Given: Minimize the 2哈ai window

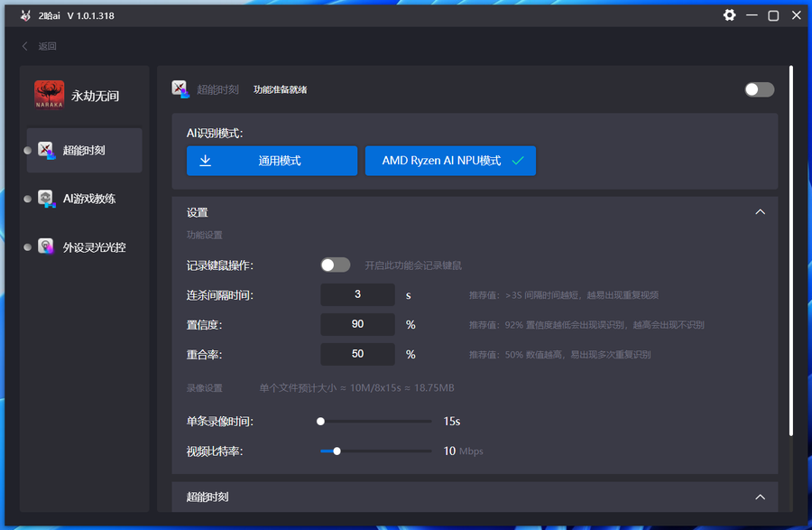Looking at the screenshot, I should pos(752,15).
